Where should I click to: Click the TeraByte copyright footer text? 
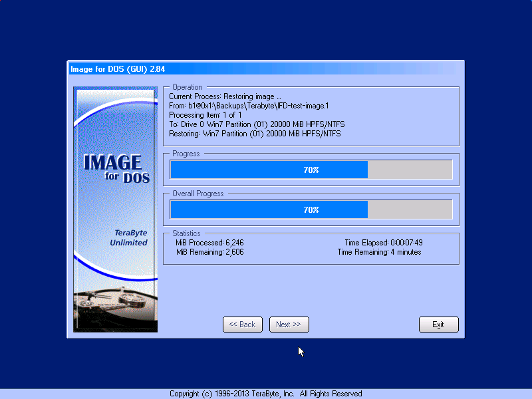[x=265, y=394]
